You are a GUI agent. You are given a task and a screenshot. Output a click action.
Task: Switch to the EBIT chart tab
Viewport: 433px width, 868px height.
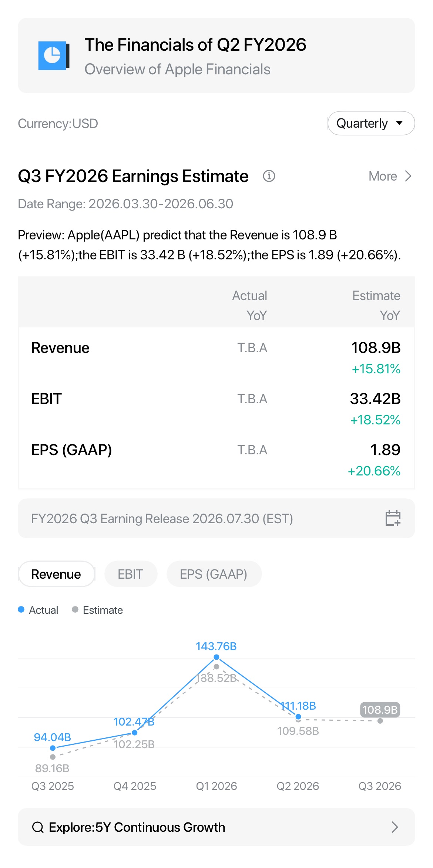(131, 574)
